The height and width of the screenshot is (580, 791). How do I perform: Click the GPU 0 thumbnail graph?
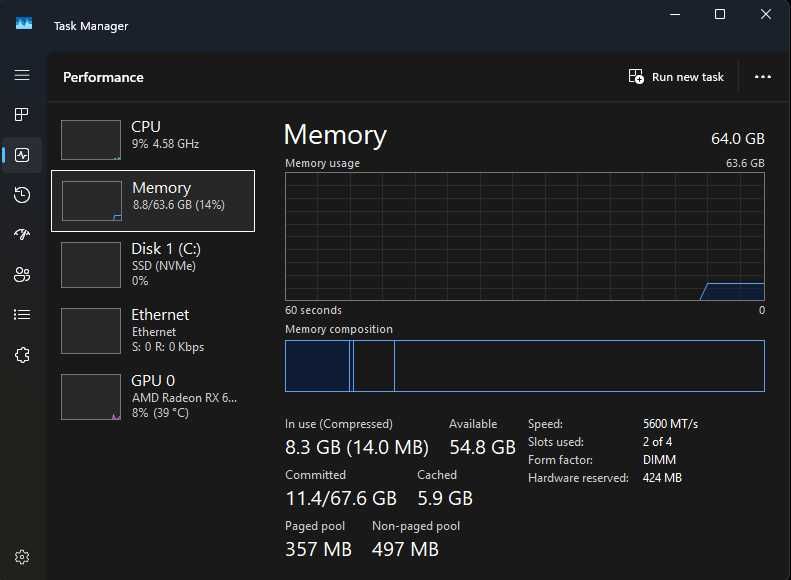click(91, 397)
